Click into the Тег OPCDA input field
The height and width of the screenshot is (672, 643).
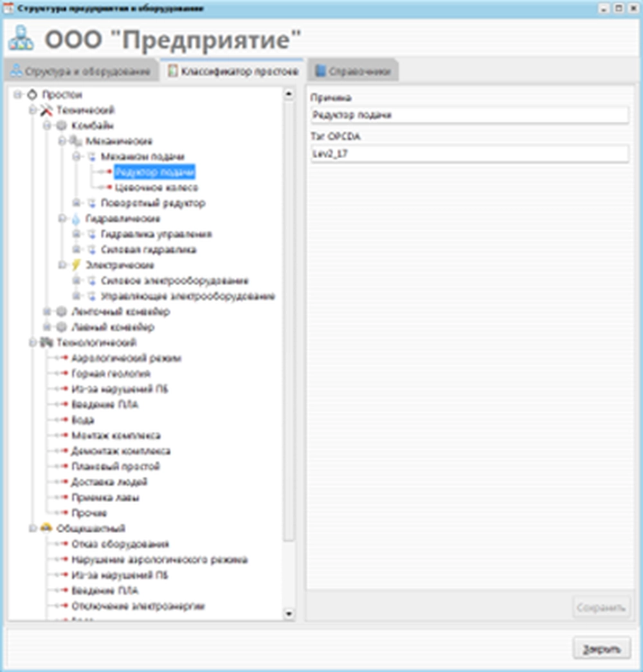(x=468, y=154)
